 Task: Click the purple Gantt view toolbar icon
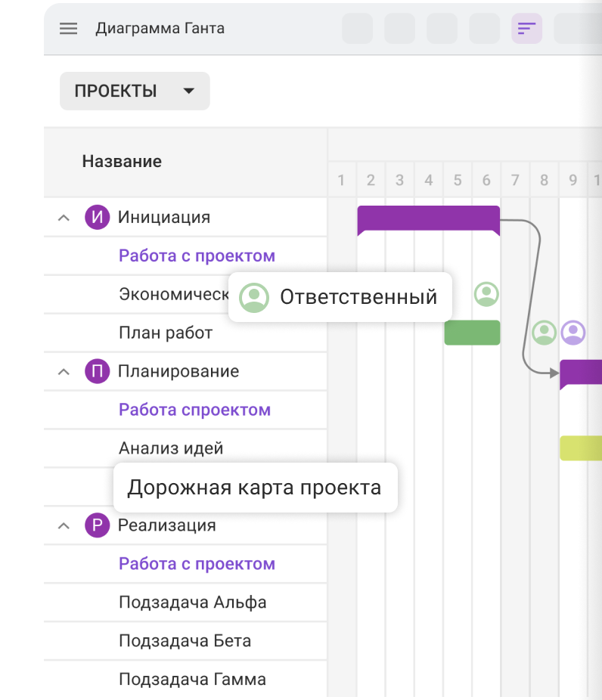(x=526, y=29)
